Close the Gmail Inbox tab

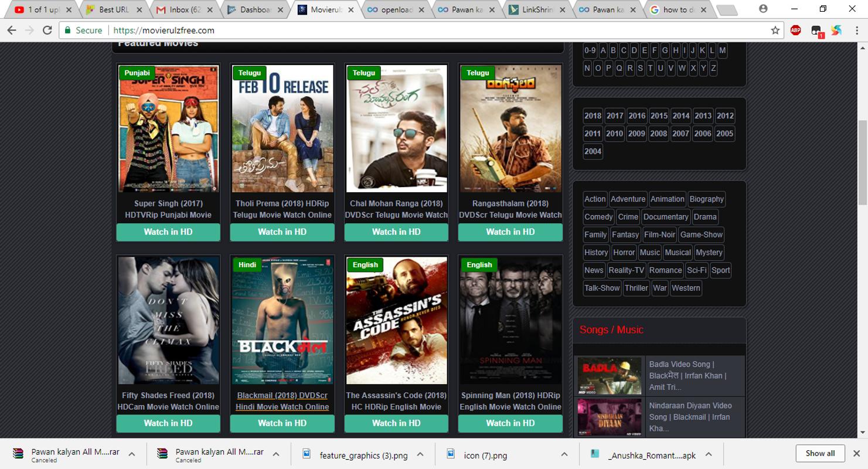coord(210,9)
